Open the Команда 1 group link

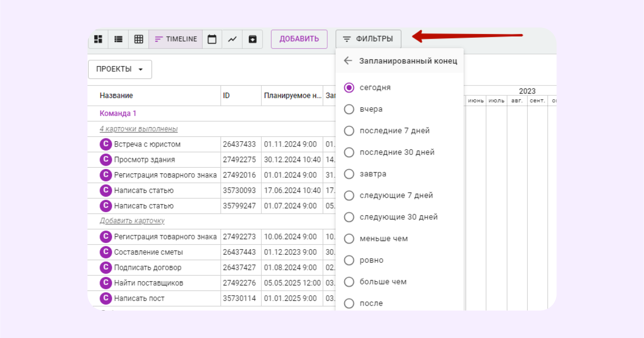click(x=118, y=113)
